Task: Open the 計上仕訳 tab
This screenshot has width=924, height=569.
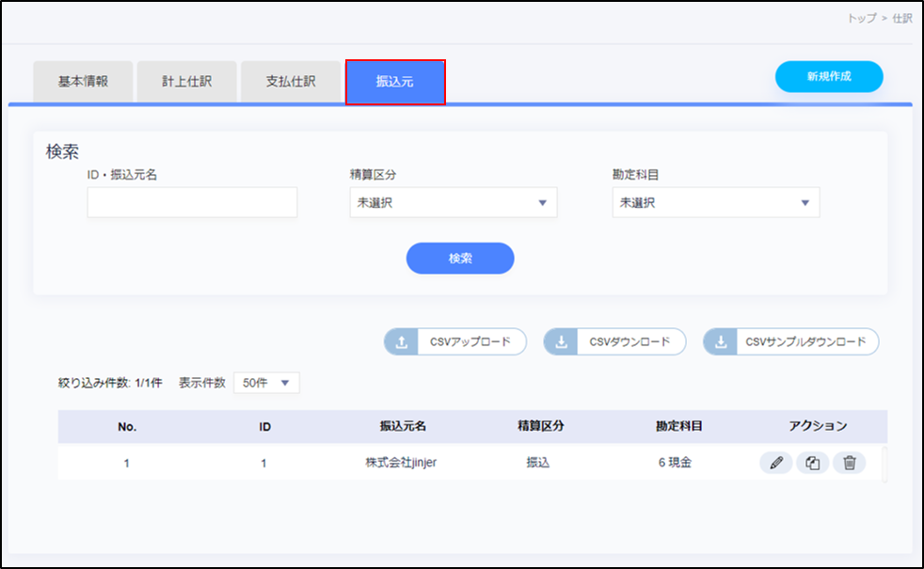Action: 186,82
